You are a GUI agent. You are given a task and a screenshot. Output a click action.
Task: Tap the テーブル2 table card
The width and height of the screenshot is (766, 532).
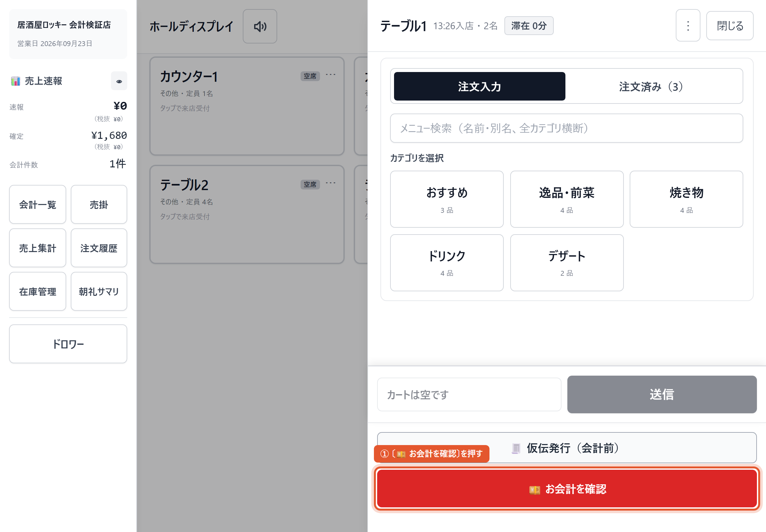point(247,214)
